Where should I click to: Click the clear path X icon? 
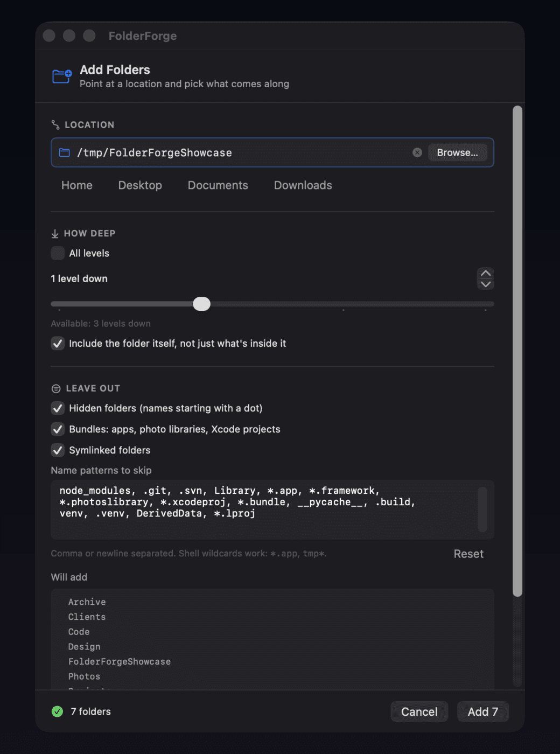tap(417, 152)
